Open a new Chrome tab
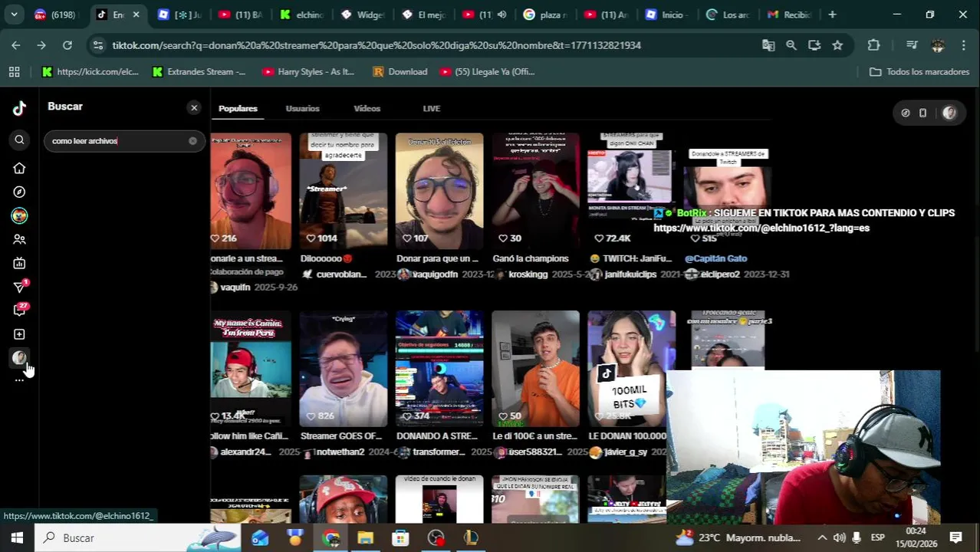The height and width of the screenshot is (552, 980). tap(832, 15)
